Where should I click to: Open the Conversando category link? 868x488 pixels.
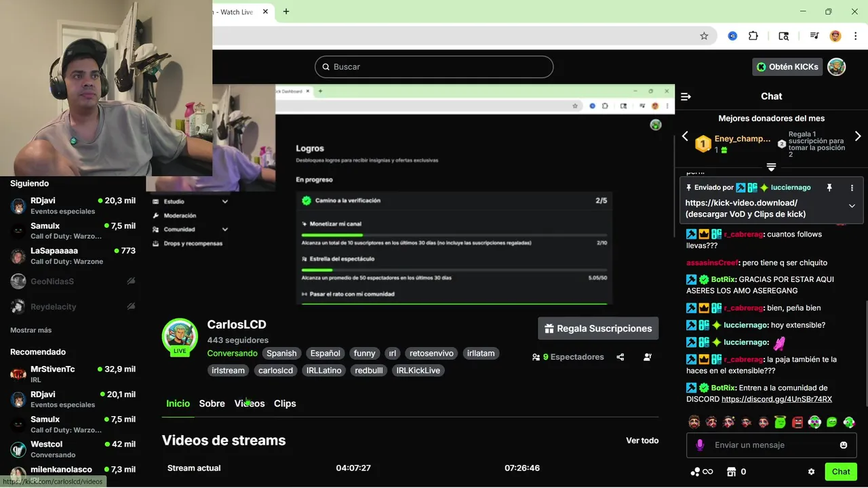(x=233, y=353)
